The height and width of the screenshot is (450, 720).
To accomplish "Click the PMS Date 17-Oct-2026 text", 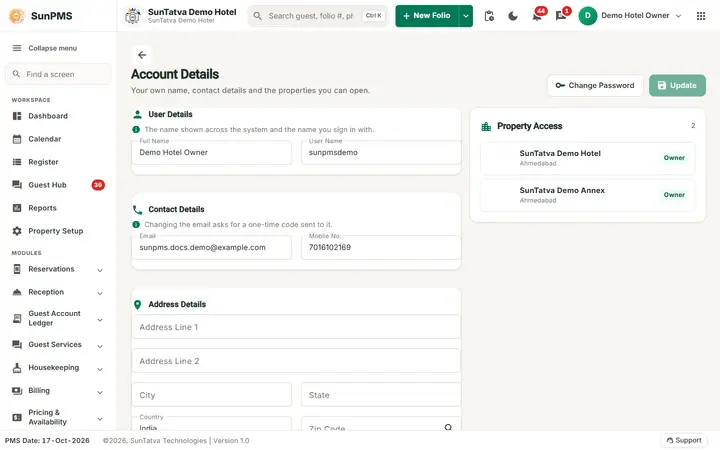I will 47,440.
